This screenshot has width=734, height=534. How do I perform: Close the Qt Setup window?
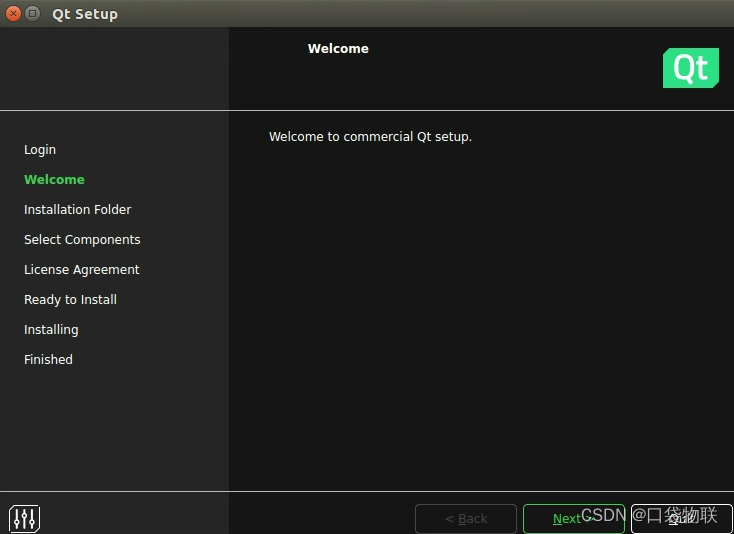click(13, 14)
